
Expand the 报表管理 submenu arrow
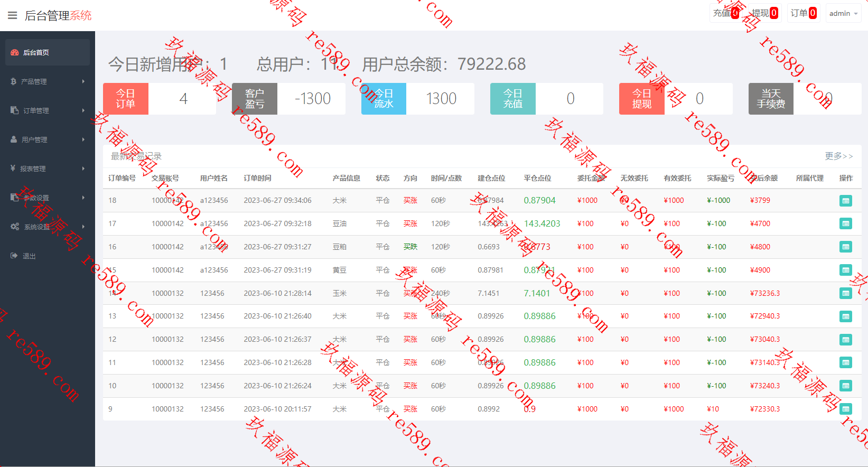point(83,169)
